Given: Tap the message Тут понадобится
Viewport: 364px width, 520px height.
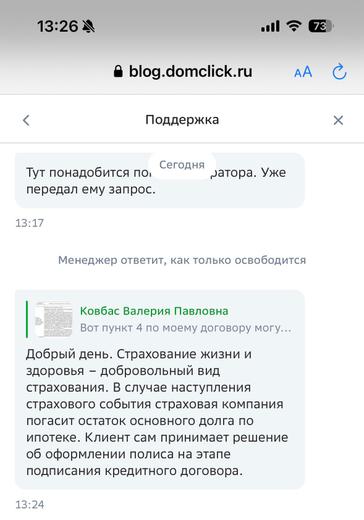Looking at the screenshot, I should coord(160,180).
